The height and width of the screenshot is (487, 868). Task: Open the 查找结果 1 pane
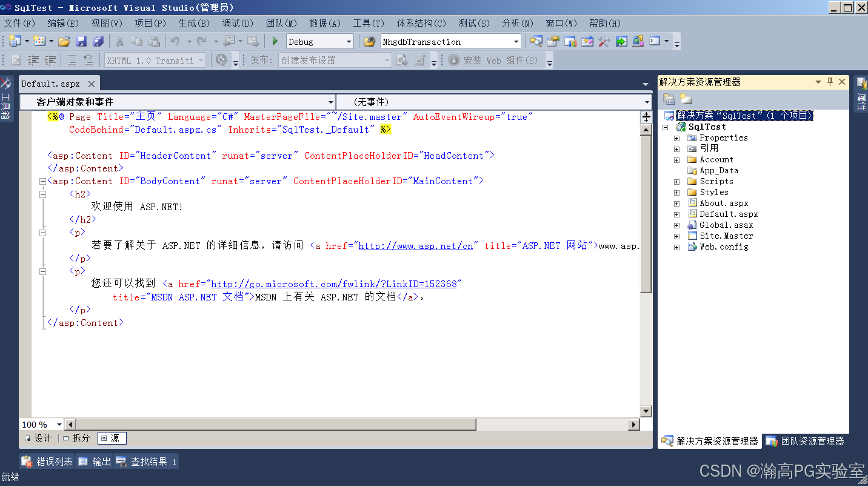tap(146, 462)
